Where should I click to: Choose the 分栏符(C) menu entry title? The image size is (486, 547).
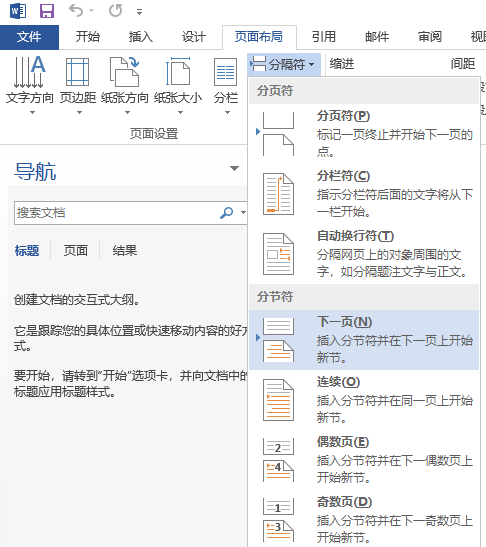(343, 176)
